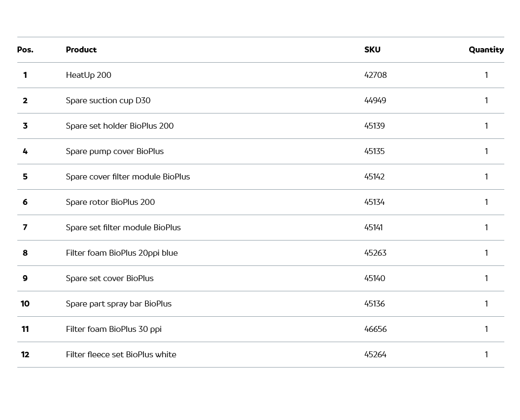Click the Quantity column header

click(486, 50)
